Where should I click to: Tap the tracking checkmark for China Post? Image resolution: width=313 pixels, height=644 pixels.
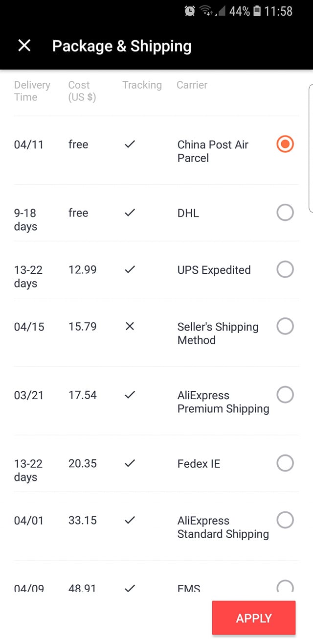tap(130, 144)
